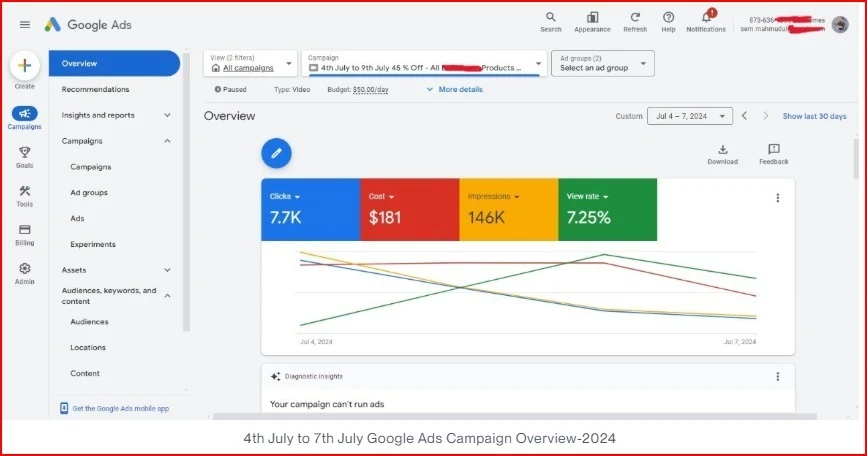
Task: Collapse Audiences, keywords, and content chevron
Action: [x=168, y=296]
